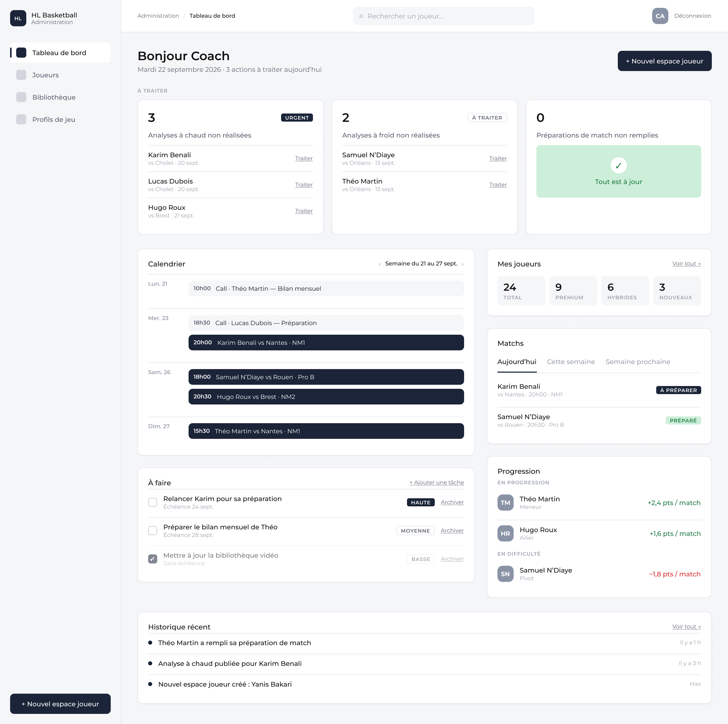728x724 pixels.
Task: Open the 18h00 Samuel N'Diaye vs Rouen event
Action: [326, 377]
